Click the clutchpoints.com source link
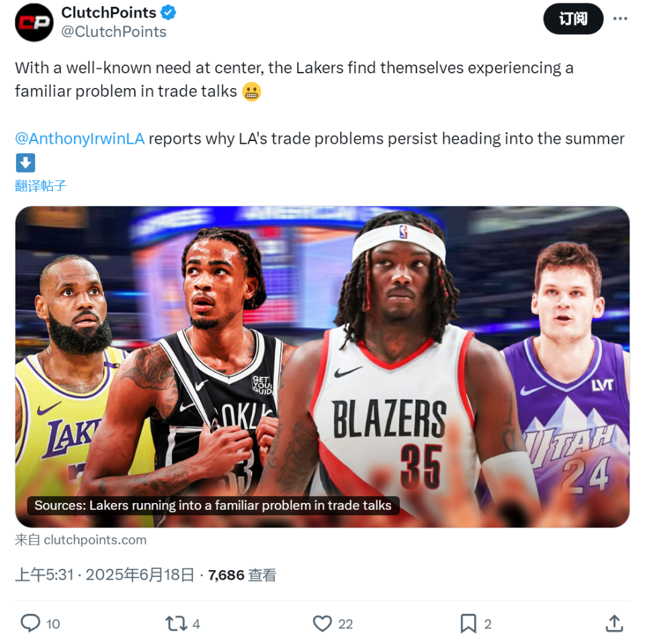This screenshot has width=645, height=644. point(95,539)
